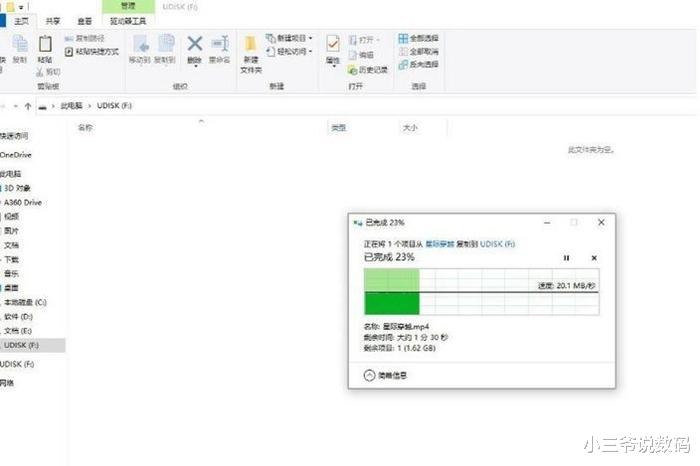700x466 pixels.
Task: Open 软件 (D:) drive in the sidebar
Action: 18,316
